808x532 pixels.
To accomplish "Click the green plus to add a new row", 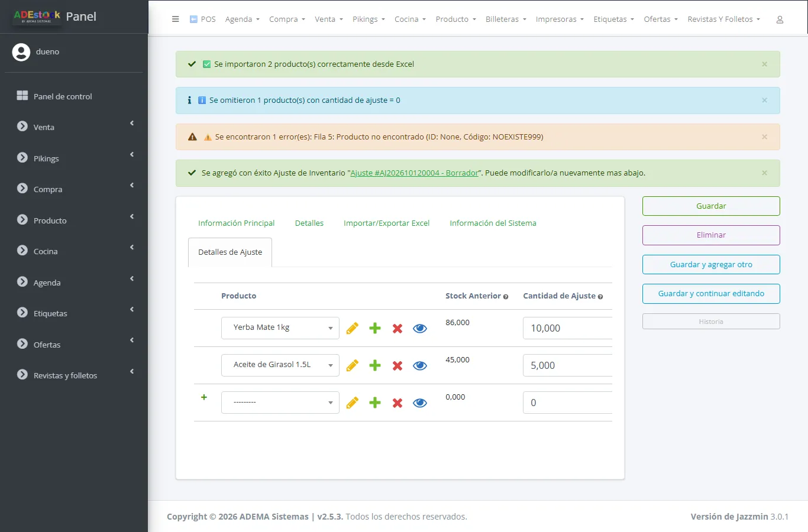I will (x=204, y=397).
